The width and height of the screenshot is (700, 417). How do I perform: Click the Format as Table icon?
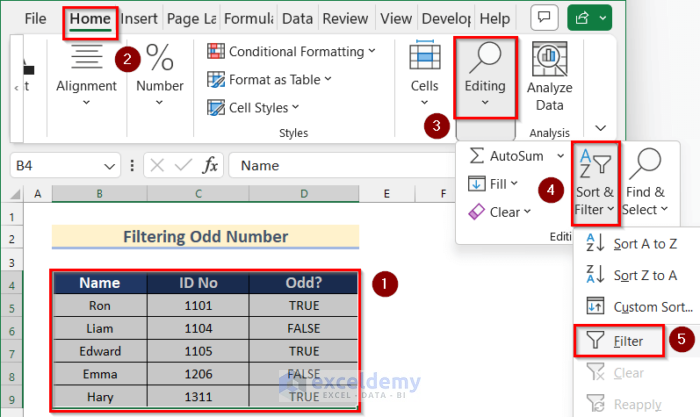click(216, 80)
